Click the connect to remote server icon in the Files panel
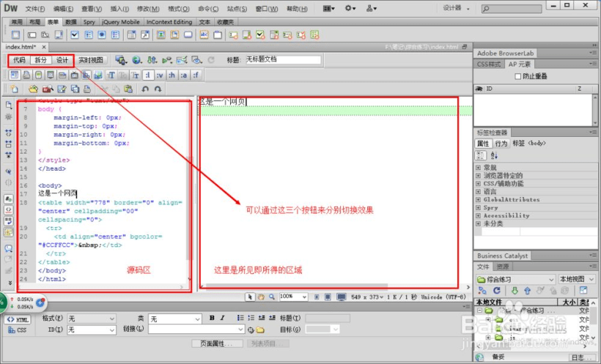Viewport: 601px width, 364px height. (x=482, y=291)
